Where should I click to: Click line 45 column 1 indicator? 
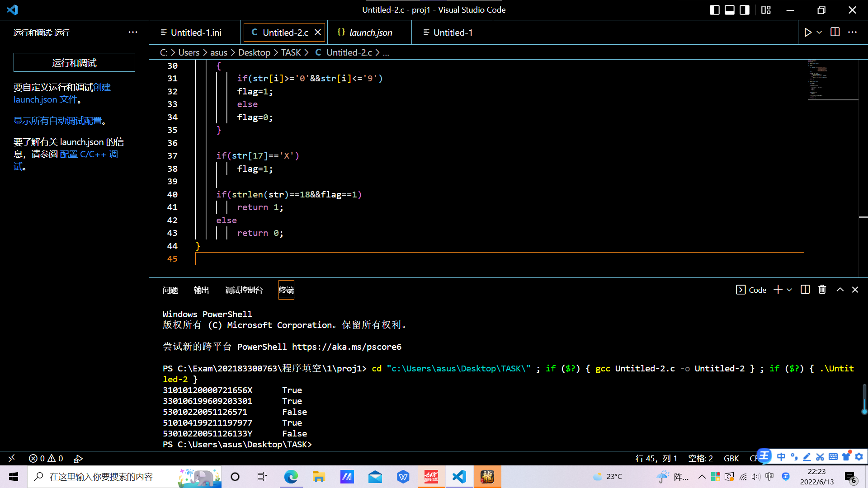click(656, 459)
